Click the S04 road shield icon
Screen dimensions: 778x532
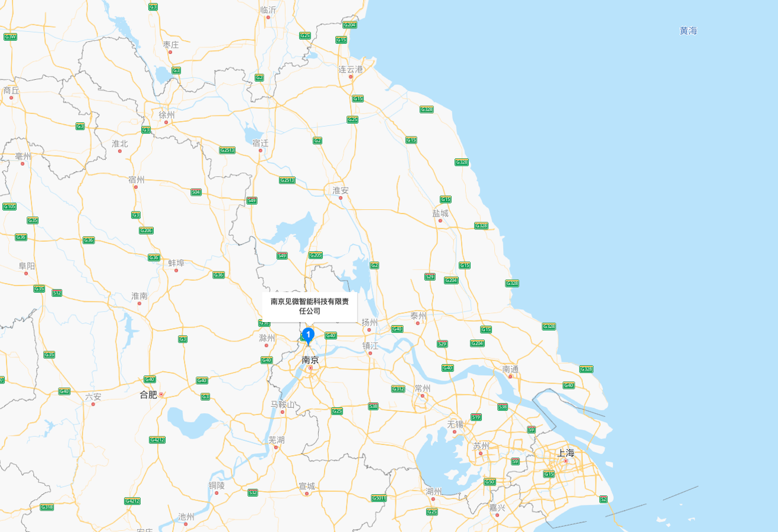click(196, 192)
